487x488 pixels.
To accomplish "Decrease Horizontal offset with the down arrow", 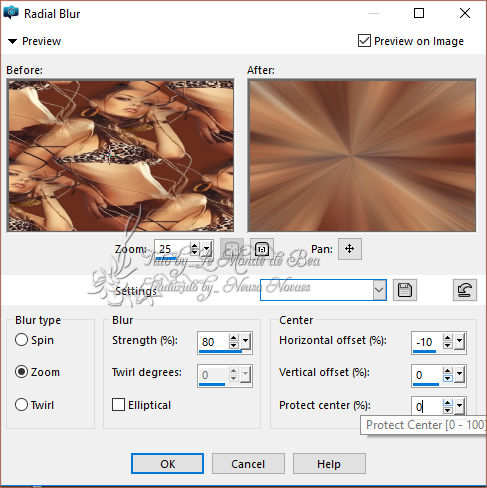I will pos(448,345).
